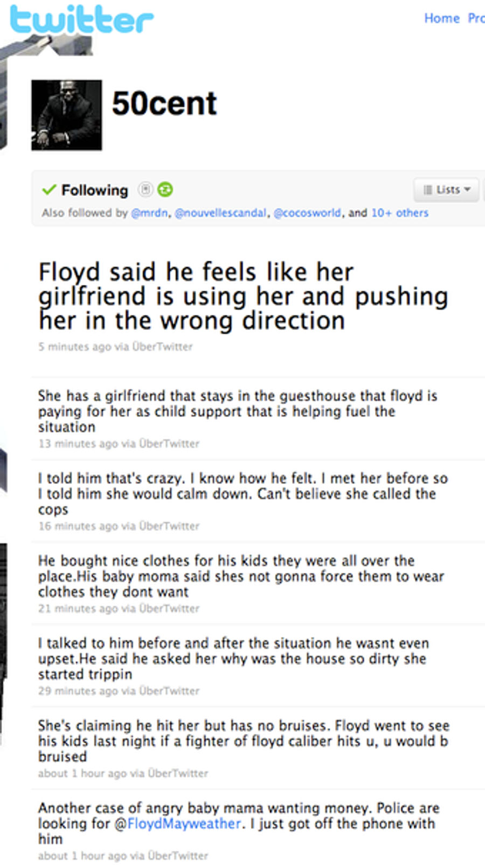
Task: Open the @FloydMayweather mention link
Action: [177, 823]
